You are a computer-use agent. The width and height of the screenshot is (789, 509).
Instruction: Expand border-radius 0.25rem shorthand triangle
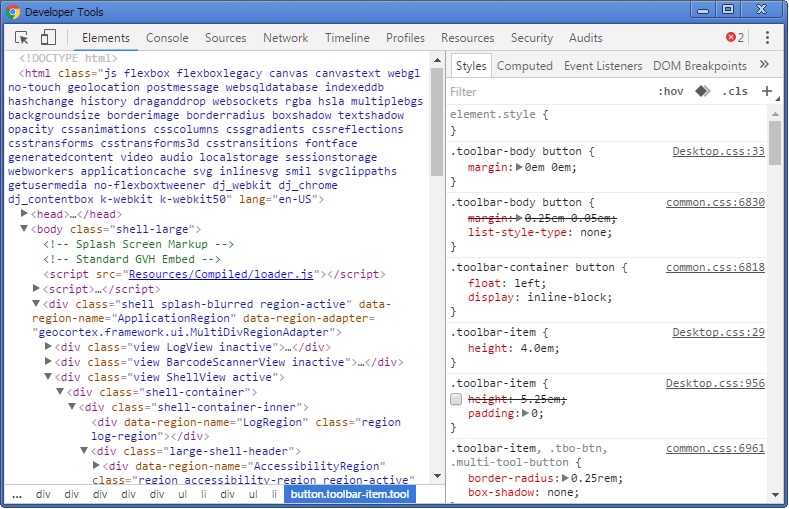click(565, 478)
